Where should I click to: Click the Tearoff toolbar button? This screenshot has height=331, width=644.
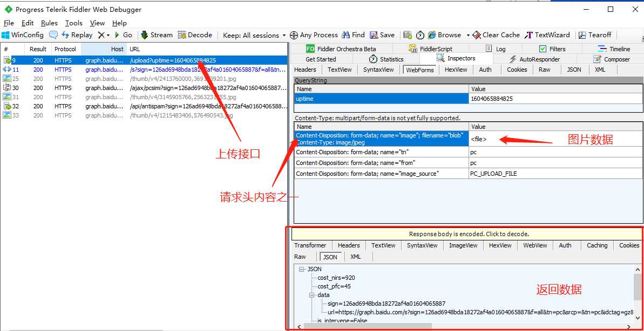point(595,35)
